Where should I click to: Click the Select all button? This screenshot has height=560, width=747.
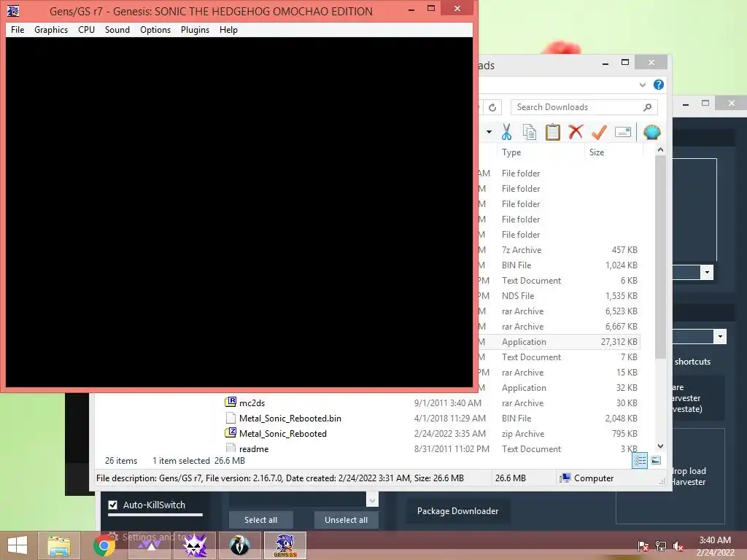[x=260, y=520]
